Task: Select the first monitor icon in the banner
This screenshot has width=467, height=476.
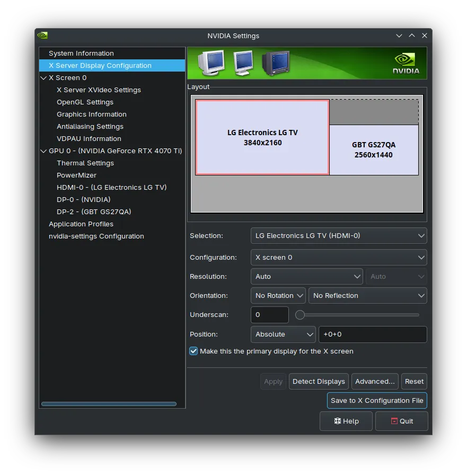Action: pyautogui.click(x=210, y=63)
